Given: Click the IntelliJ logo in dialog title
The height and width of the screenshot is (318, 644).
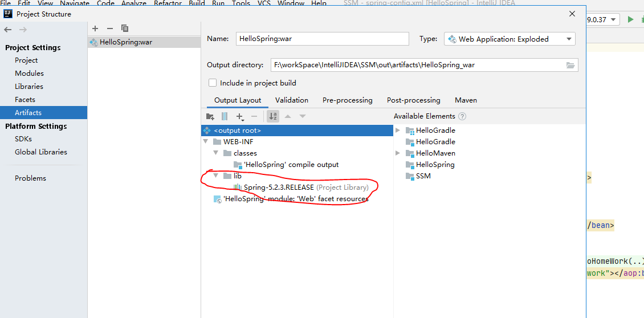Looking at the screenshot, I should pyautogui.click(x=8, y=14).
